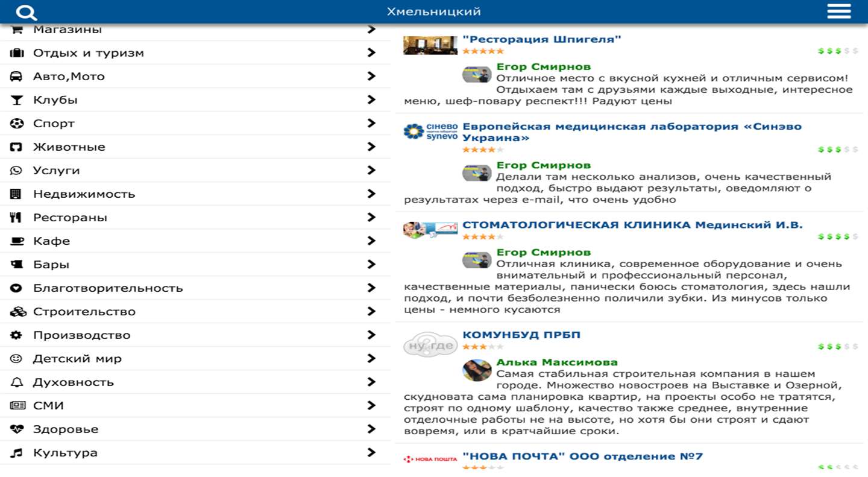Open the Животные category
The image size is (868, 477).
(195, 147)
